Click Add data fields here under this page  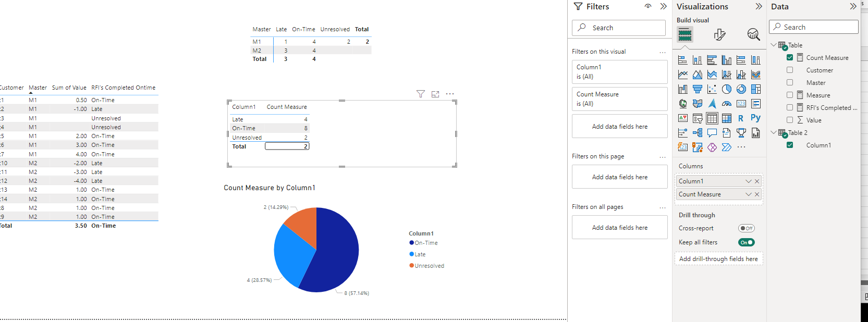click(619, 177)
